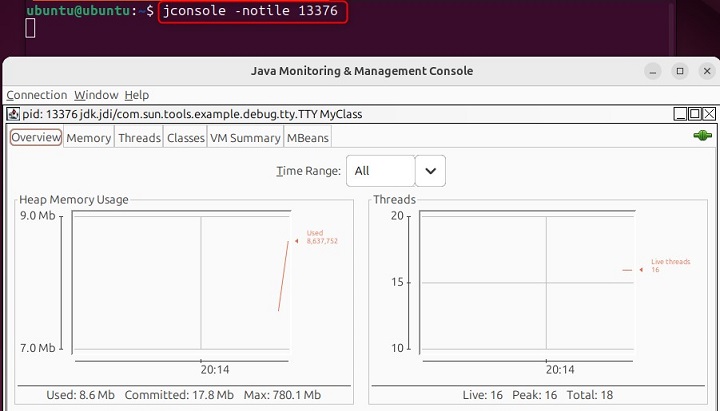This screenshot has height=411, width=720.
Task: Click the 20:14 label under the Threads chart
Action: pyautogui.click(x=560, y=370)
